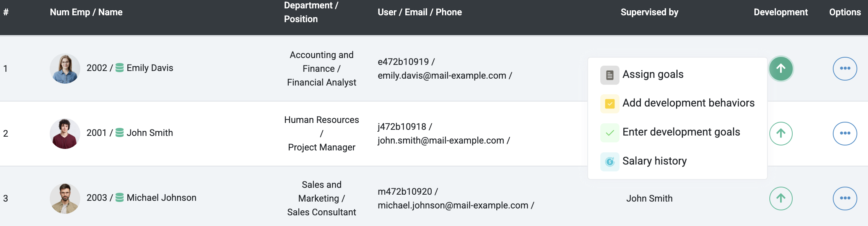Open development menu arrow for Michael Johnson

(781, 199)
